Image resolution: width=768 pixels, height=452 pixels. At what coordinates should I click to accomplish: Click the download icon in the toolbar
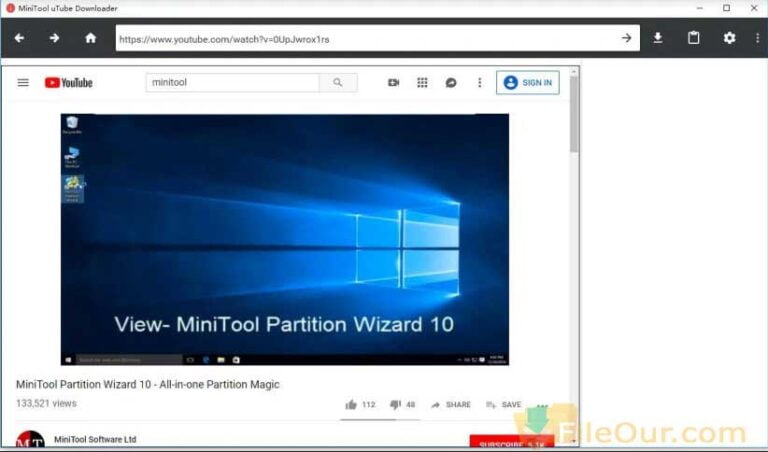pos(658,38)
